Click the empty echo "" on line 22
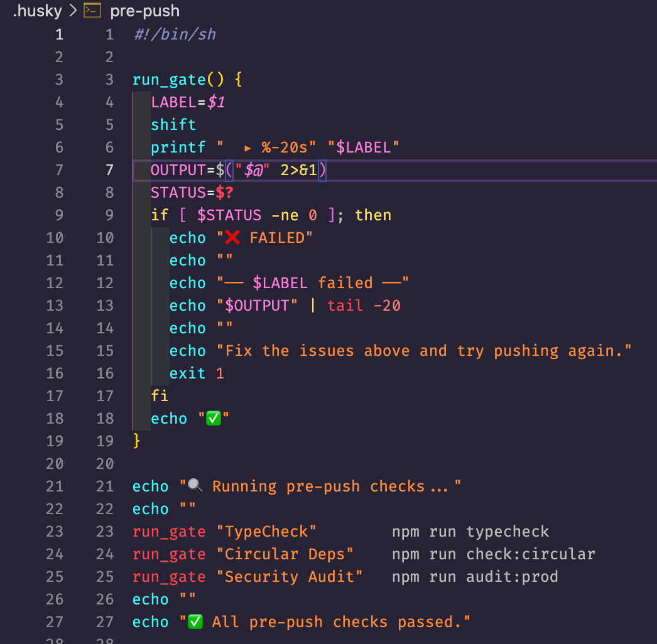This screenshot has height=644, width=657. pyautogui.click(x=165, y=509)
